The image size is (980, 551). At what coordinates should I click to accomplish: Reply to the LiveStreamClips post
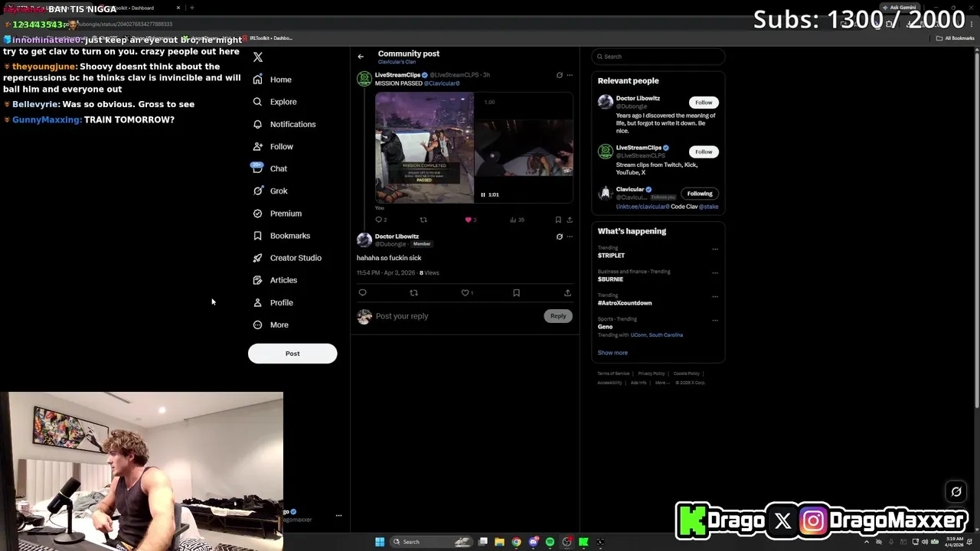[378, 220]
